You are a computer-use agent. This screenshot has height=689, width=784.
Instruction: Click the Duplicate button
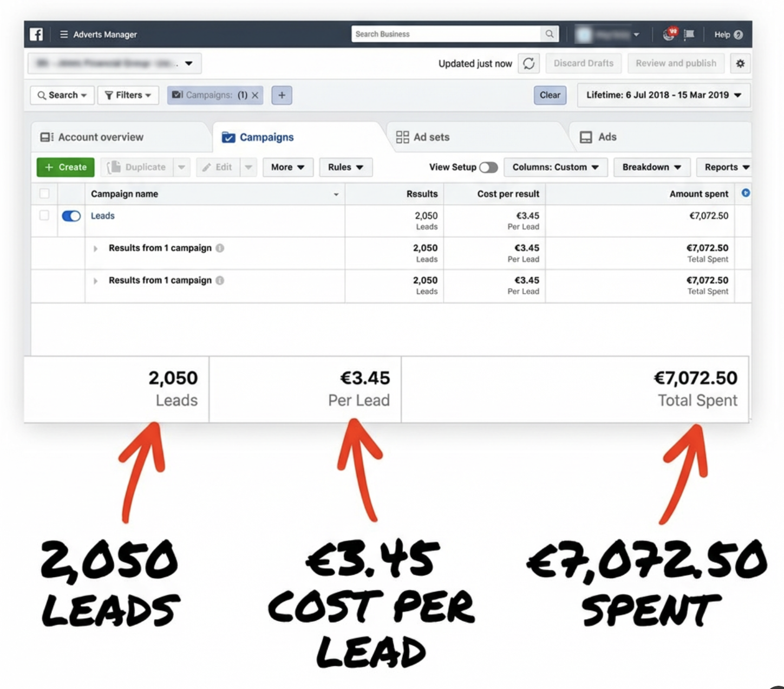point(136,167)
